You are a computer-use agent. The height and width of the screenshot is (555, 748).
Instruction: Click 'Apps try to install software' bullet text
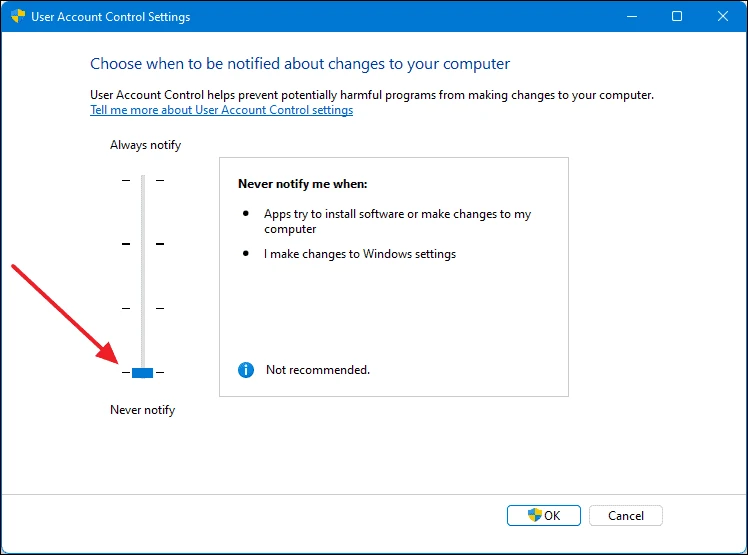click(x=397, y=221)
